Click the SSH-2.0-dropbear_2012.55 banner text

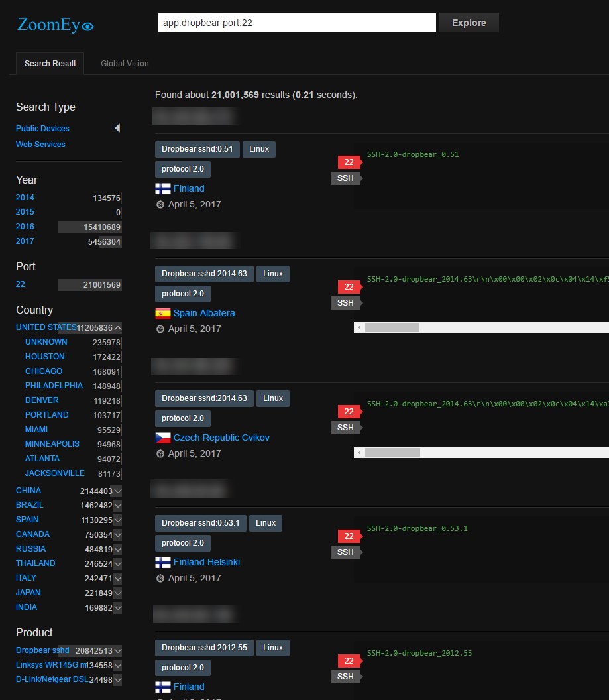click(419, 653)
